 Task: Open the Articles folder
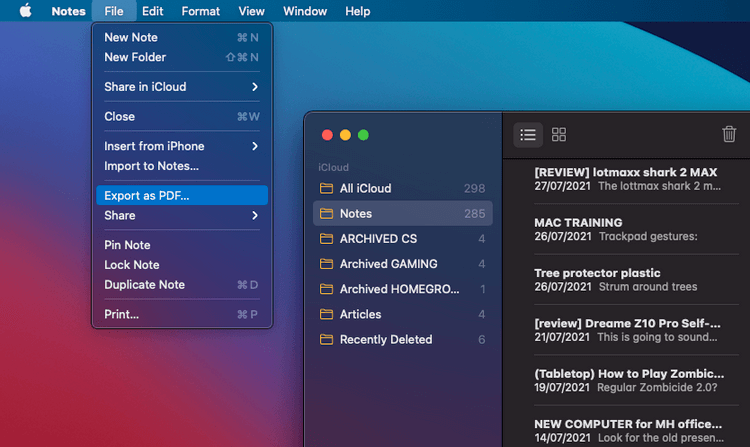pos(402,314)
